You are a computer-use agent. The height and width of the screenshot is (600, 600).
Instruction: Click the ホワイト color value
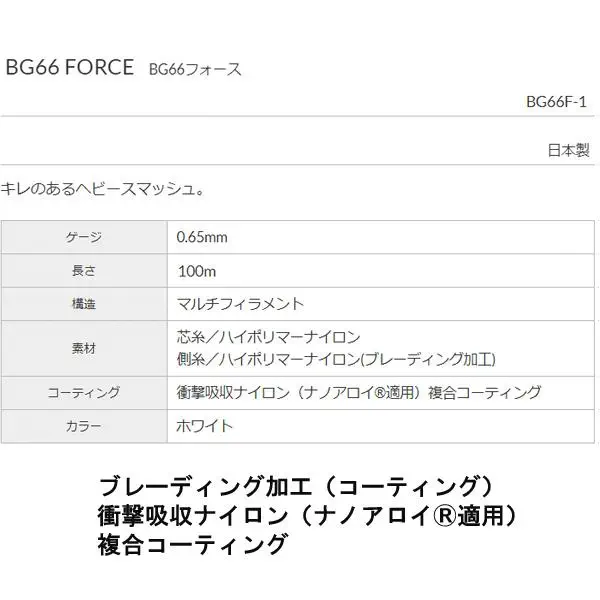pos(204,426)
